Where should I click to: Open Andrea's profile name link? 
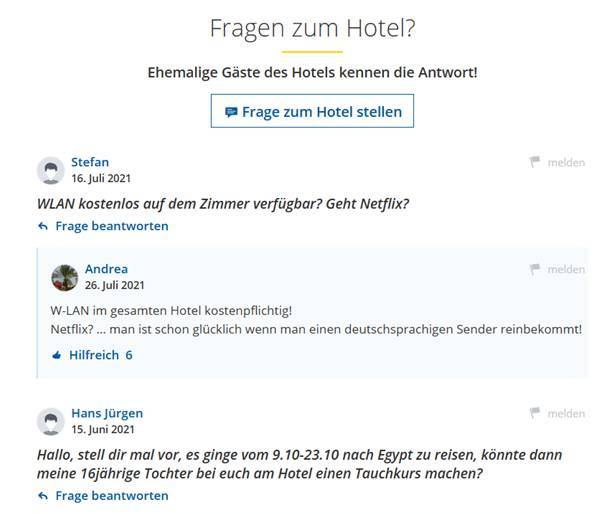[106, 269]
